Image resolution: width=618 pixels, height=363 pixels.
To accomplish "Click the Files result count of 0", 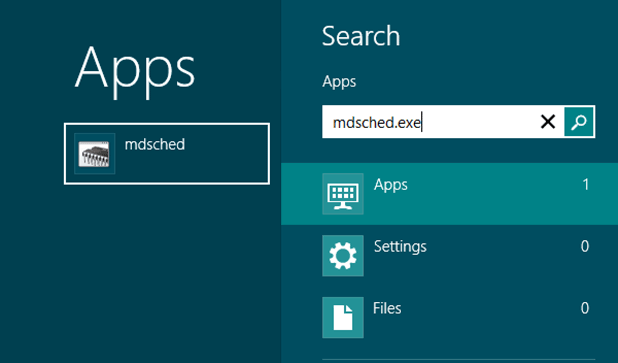I will pos(585,308).
